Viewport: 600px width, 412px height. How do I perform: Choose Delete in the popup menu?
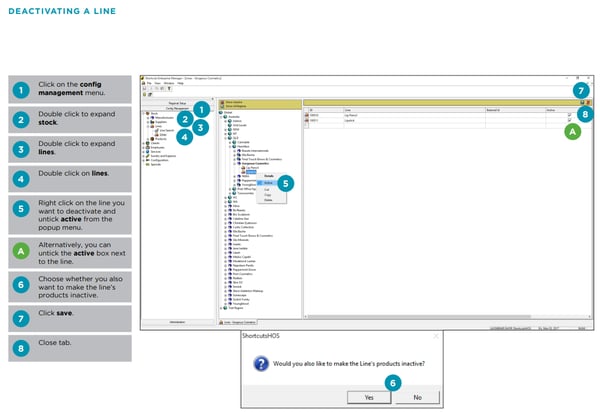point(268,200)
